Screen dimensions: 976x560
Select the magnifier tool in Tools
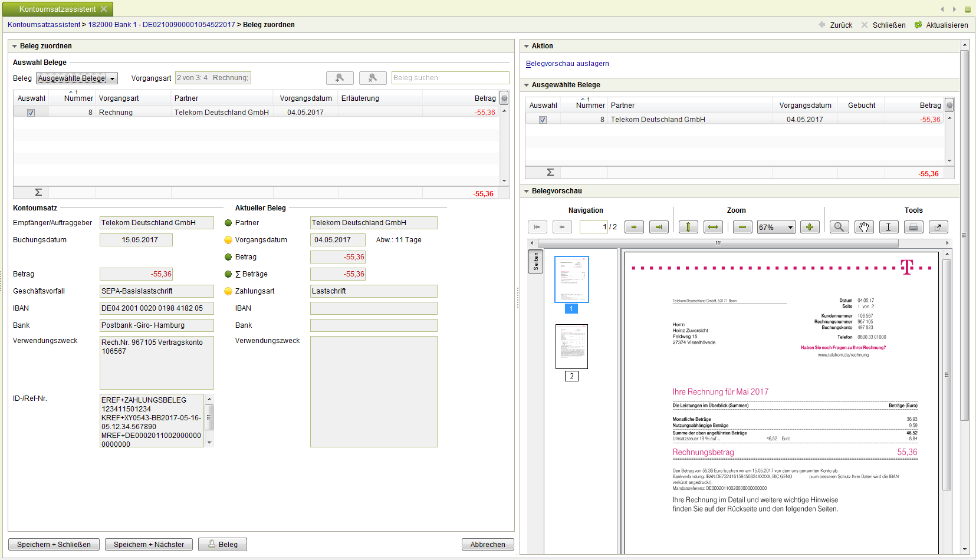[839, 227]
